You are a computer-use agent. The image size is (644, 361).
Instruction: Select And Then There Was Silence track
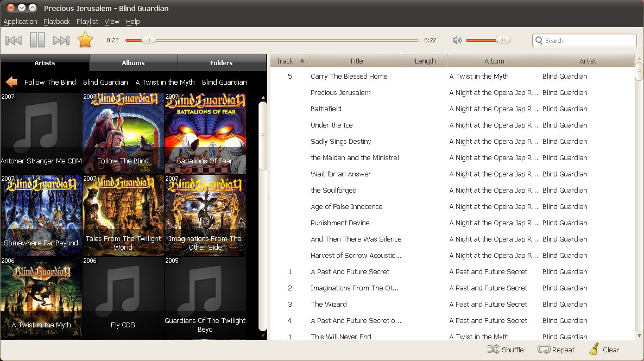pyautogui.click(x=453, y=239)
